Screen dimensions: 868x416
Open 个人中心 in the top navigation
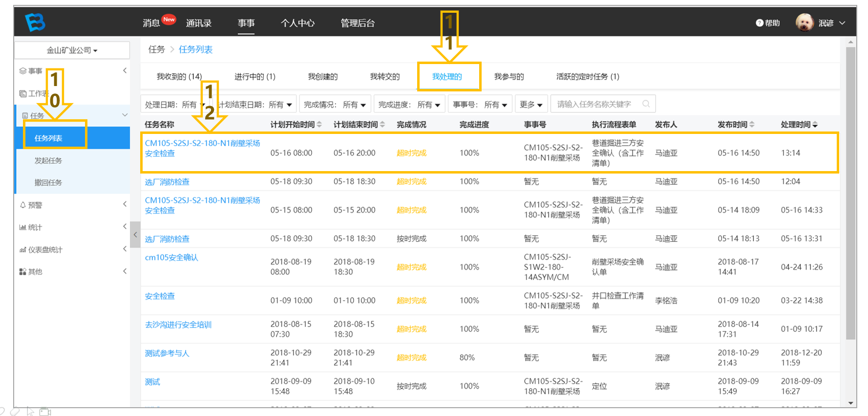click(297, 23)
